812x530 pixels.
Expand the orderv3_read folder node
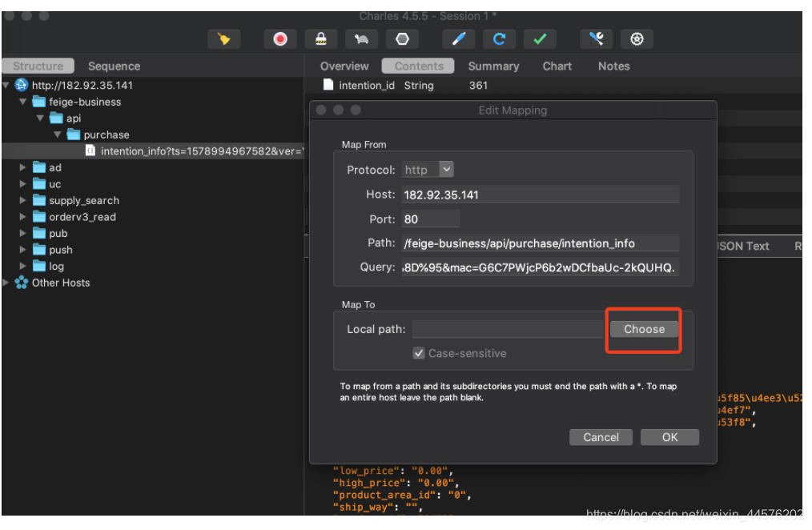(22, 216)
